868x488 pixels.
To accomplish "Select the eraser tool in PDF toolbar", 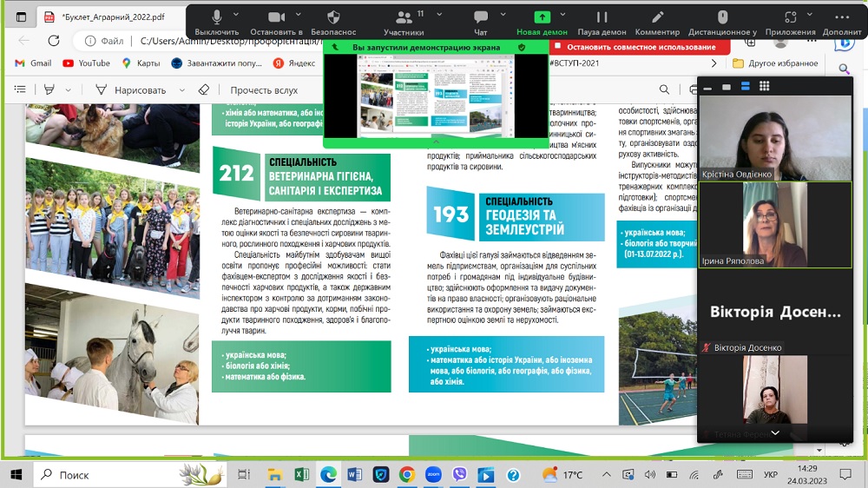I will pyautogui.click(x=204, y=89).
